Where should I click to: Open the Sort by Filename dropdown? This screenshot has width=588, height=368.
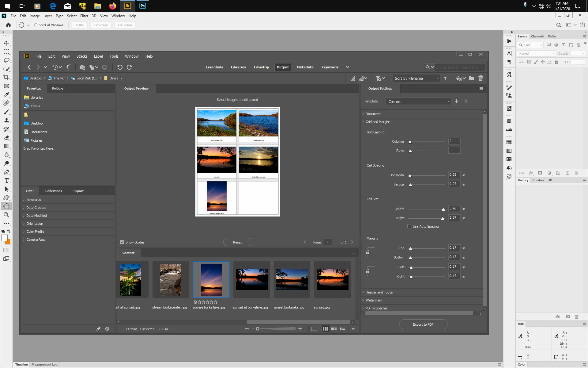tap(417, 78)
